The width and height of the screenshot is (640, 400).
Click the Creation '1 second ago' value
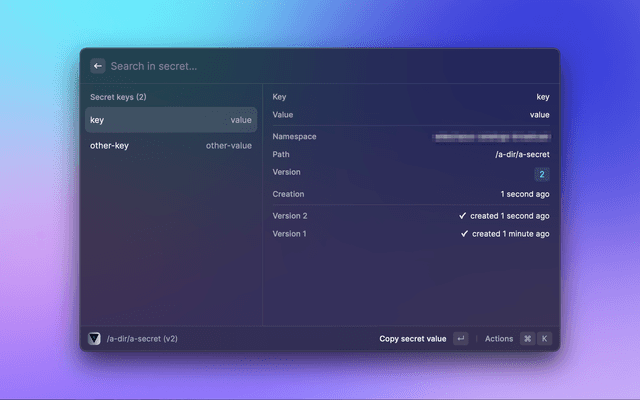tap(524, 194)
